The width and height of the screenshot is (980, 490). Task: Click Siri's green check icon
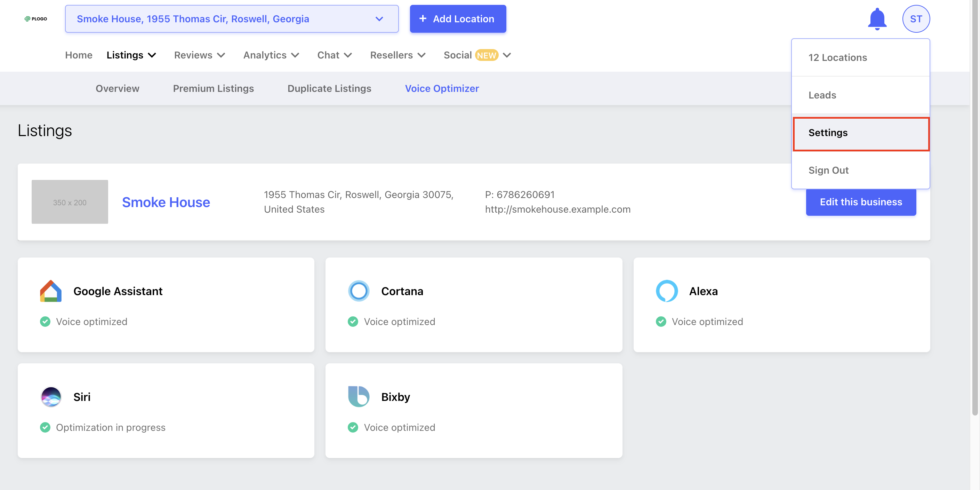click(45, 427)
